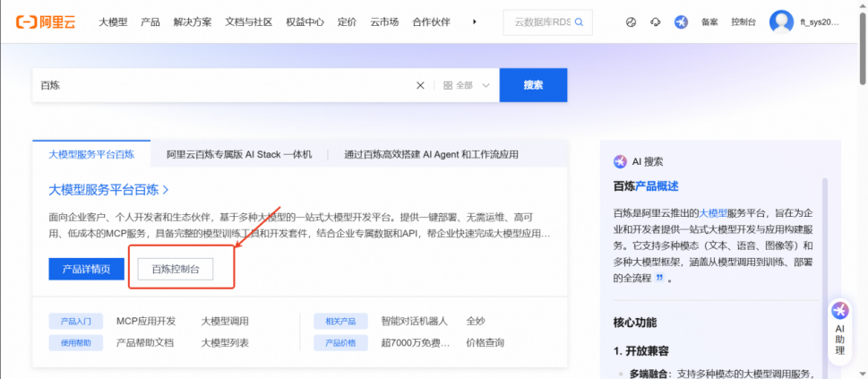Click the 使用帮助 tag

point(76,343)
